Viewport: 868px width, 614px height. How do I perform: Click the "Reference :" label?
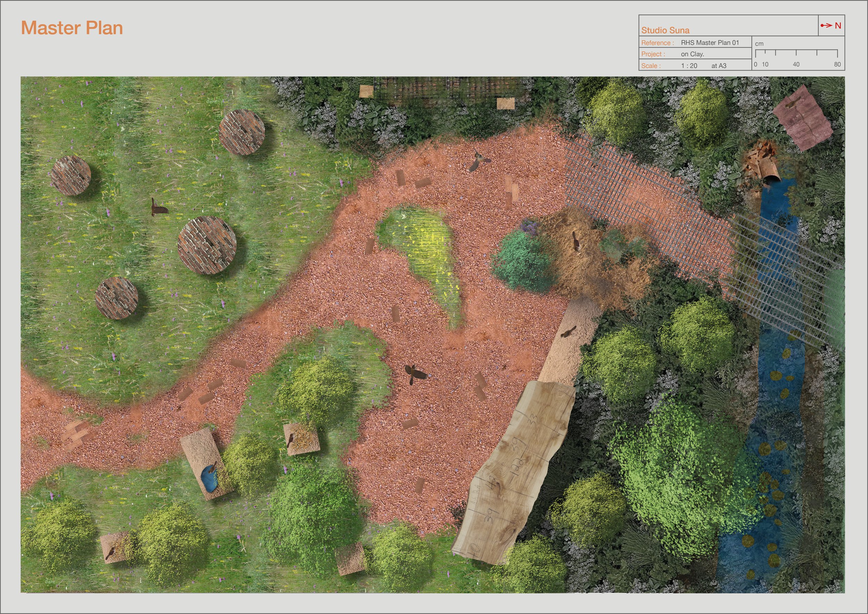658,43
